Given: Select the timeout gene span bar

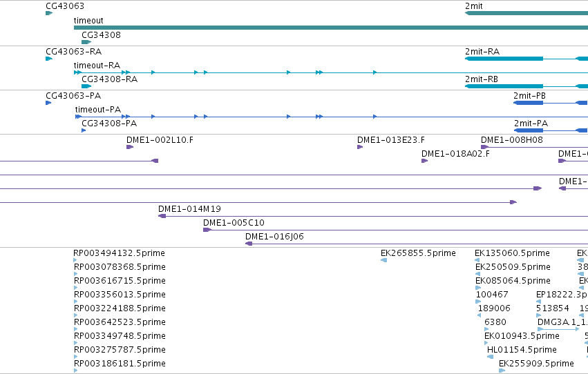Looking at the screenshot, I should tap(331, 28).
